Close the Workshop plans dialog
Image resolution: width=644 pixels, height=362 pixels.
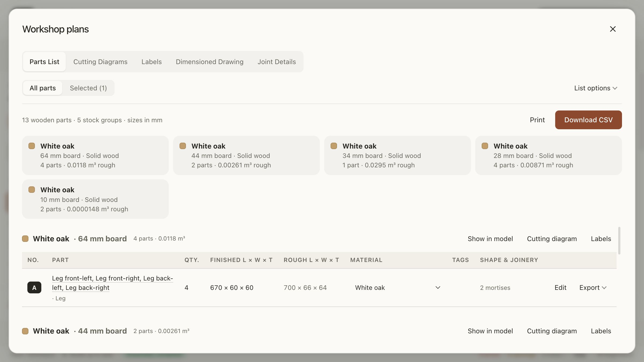tap(613, 29)
